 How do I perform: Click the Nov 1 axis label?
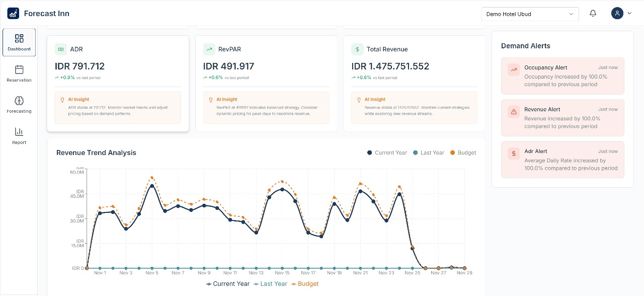(x=100, y=273)
